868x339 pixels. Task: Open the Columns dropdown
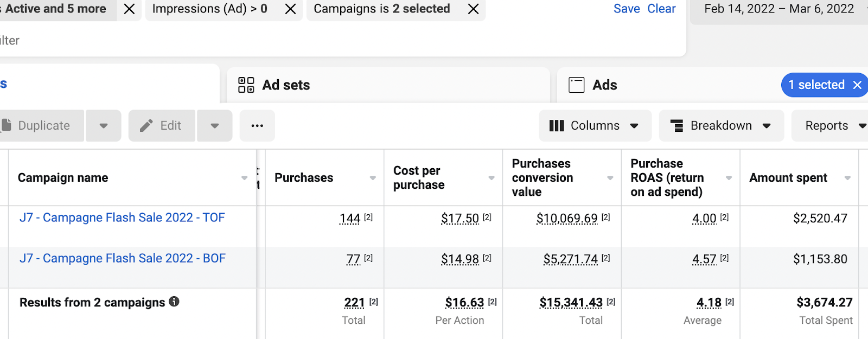click(x=594, y=126)
